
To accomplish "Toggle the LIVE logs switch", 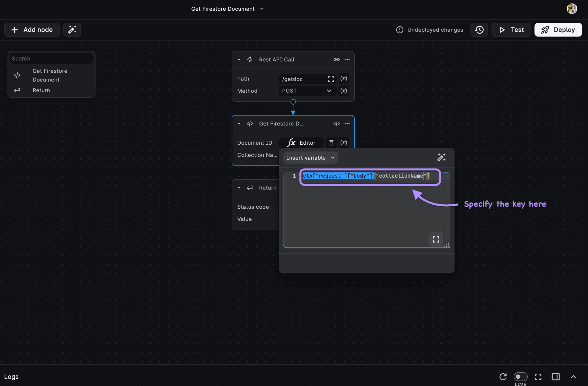I will pos(520,377).
